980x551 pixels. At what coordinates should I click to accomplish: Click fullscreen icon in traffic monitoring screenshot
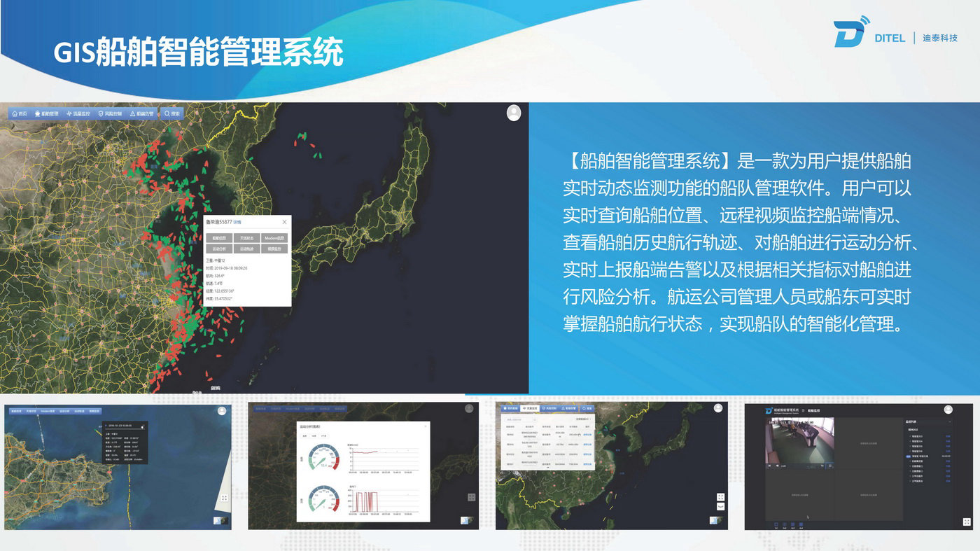[720, 497]
